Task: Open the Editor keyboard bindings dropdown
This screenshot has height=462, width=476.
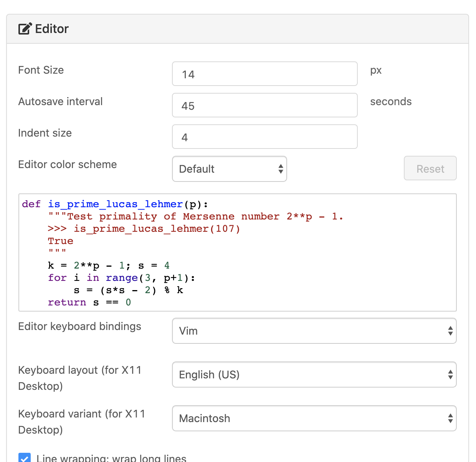Action: (x=314, y=331)
